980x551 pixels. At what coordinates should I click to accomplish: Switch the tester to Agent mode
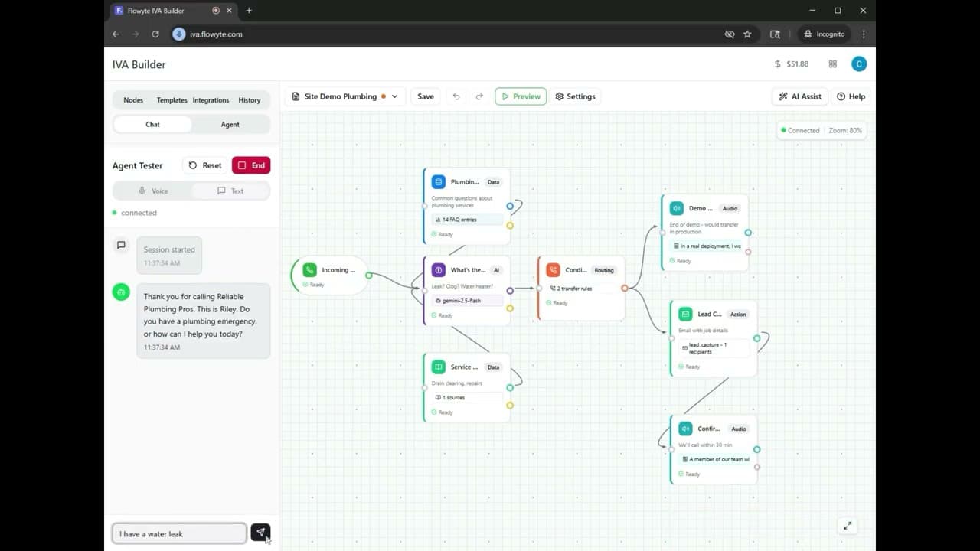pos(230,124)
